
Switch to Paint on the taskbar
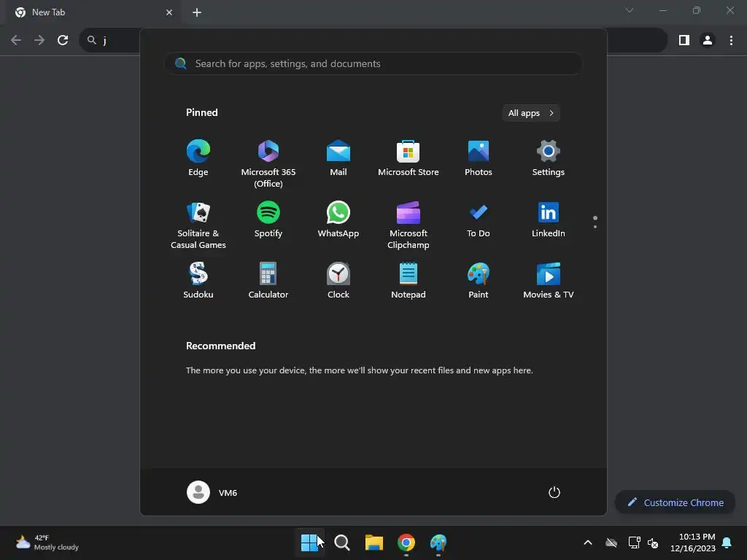[x=438, y=542]
